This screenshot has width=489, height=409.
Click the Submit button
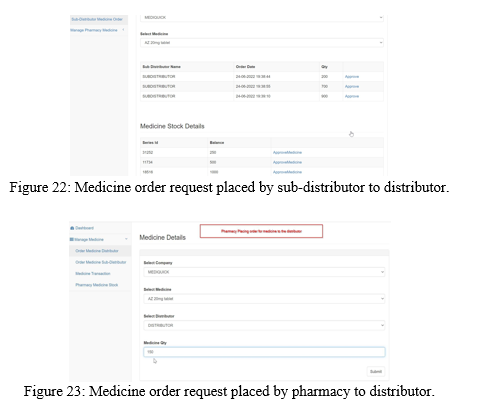[376, 372]
